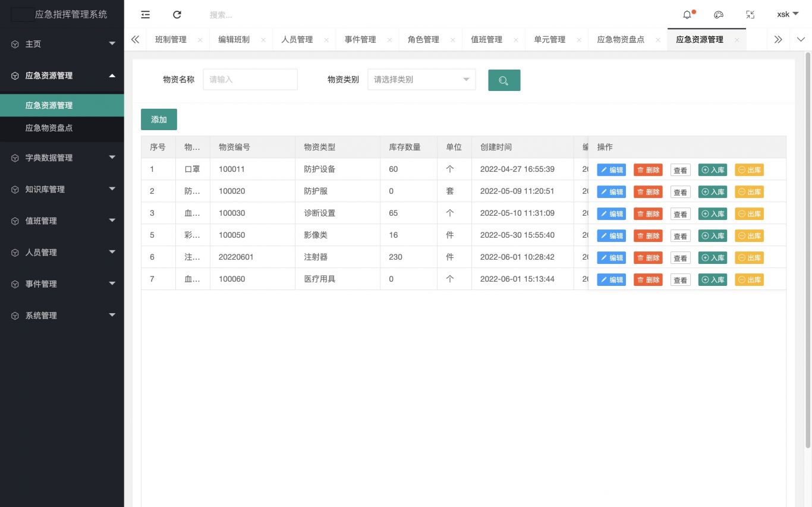Edit the 口罩 row (100011)
812x507 pixels.
click(x=611, y=170)
